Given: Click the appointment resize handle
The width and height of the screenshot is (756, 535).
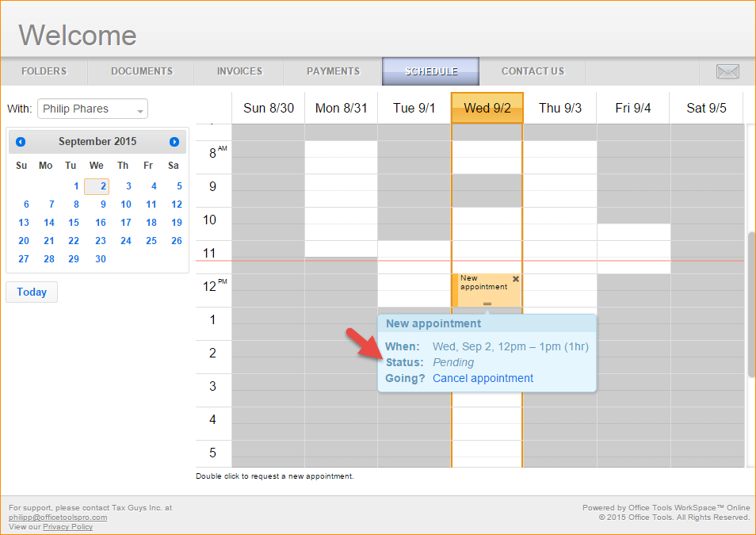Looking at the screenshot, I should coord(487,304).
